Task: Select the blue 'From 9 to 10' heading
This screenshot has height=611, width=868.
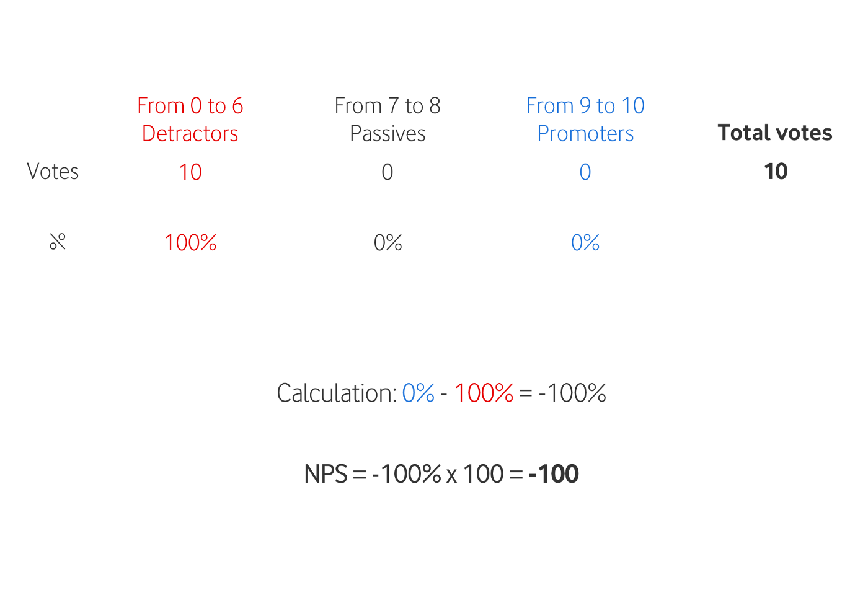Action: (x=585, y=106)
